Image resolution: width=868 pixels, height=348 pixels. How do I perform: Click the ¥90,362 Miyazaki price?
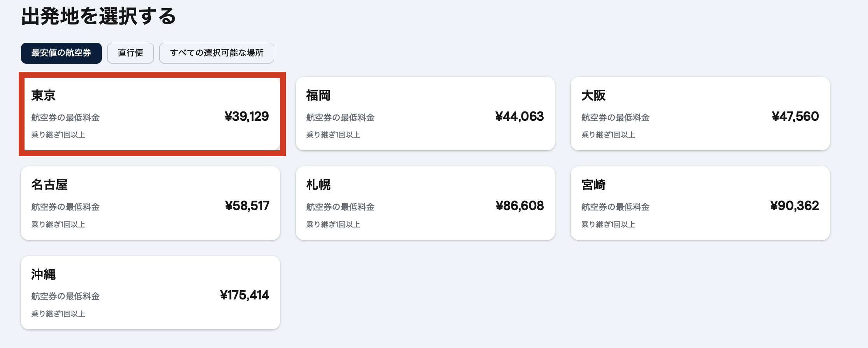click(794, 206)
